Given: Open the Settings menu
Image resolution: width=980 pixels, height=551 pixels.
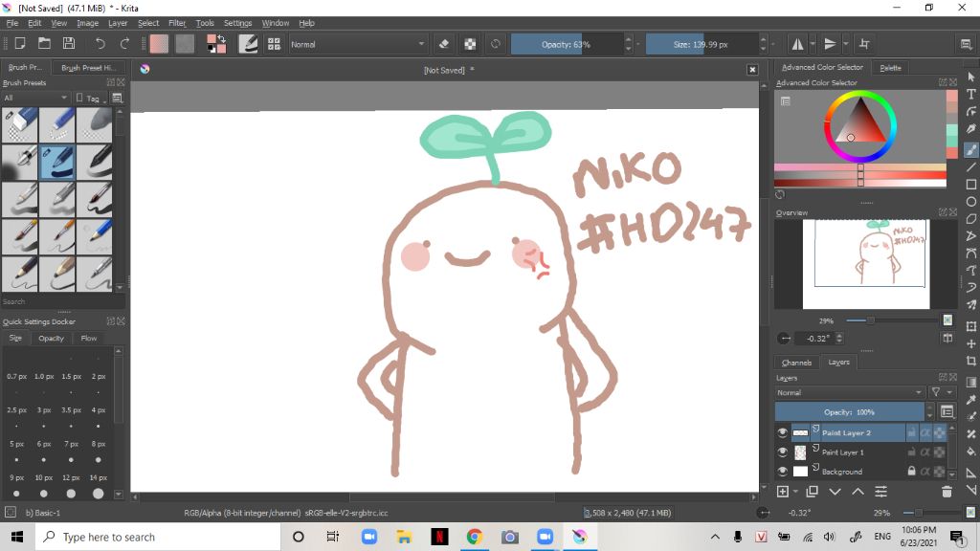Looking at the screenshot, I should (237, 23).
